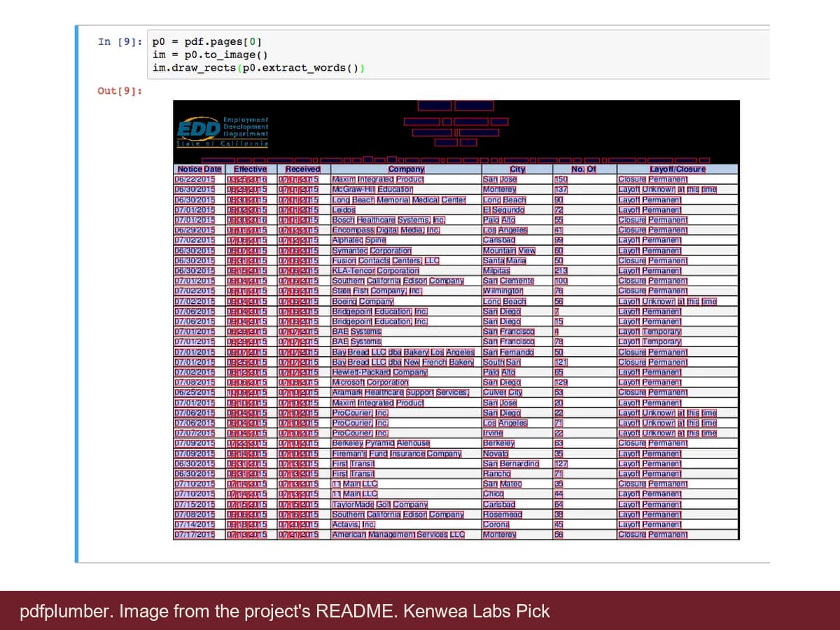840x630 pixels.
Task: Click the Received column header
Action: pyautogui.click(x=303, y=169)
